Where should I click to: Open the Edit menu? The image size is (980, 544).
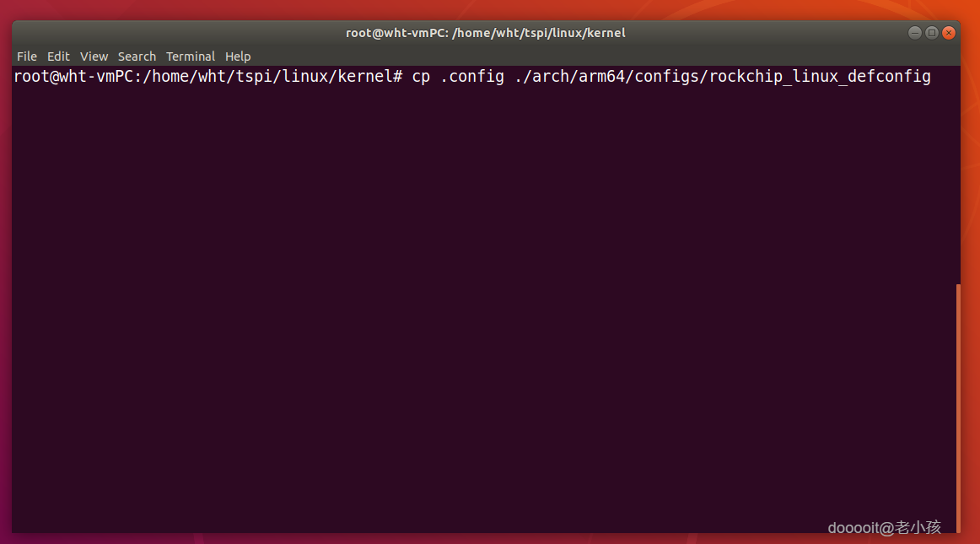(x=58, y=57)
